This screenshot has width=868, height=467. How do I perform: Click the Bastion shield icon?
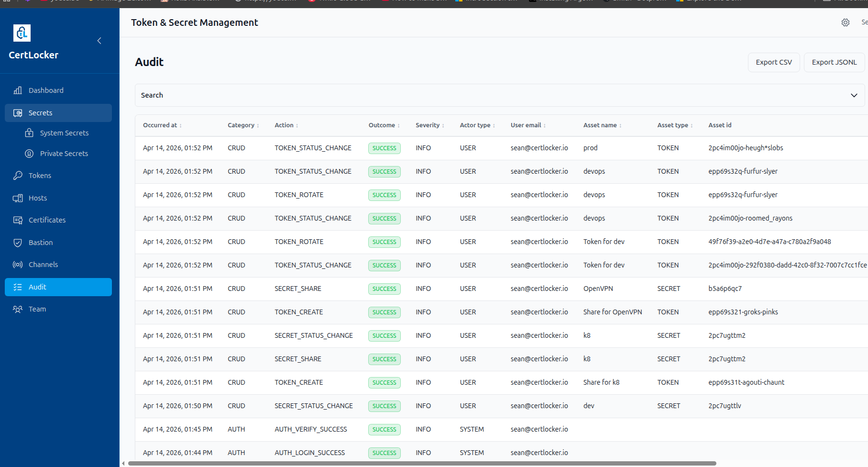(x=18, y=243)
